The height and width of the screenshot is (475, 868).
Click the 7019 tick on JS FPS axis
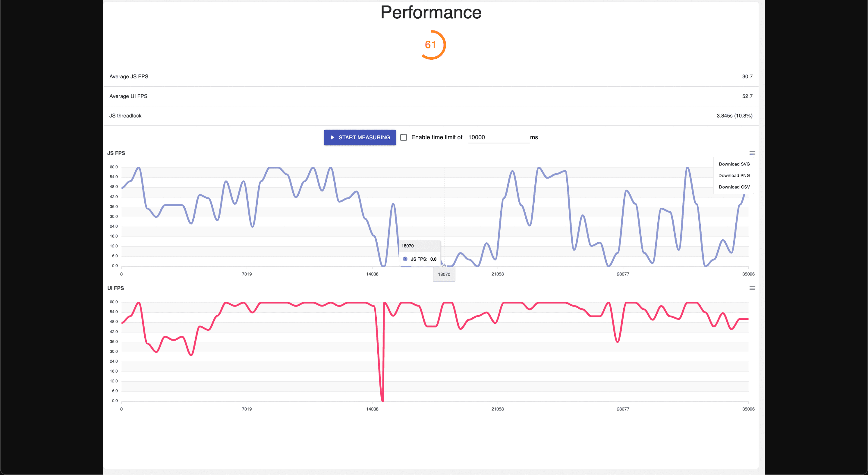247,274
